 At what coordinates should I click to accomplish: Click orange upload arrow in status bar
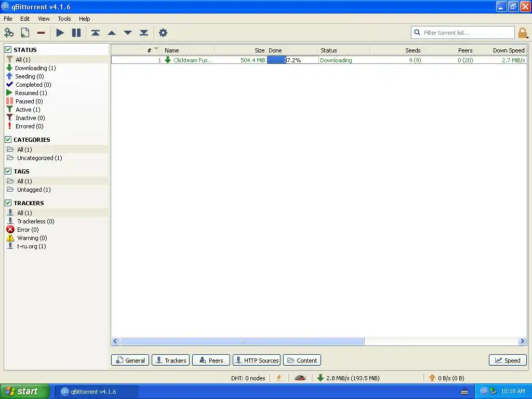tap(432, 378)
